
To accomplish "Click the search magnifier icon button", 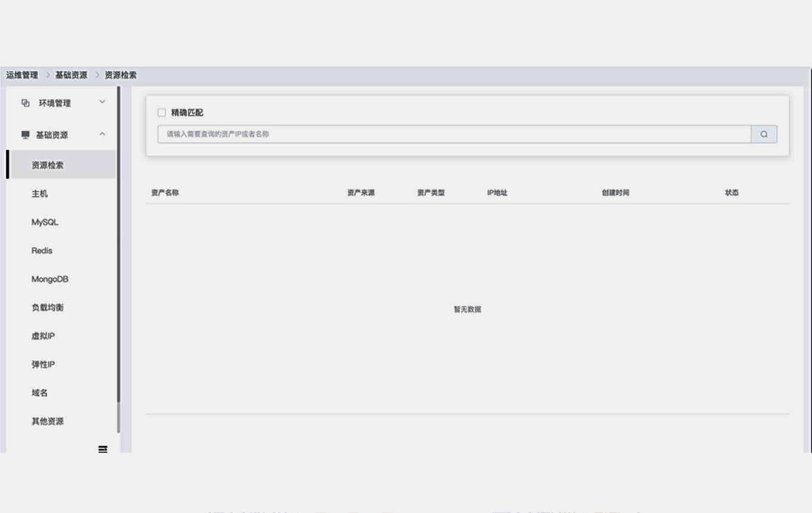I will point(764,134).
